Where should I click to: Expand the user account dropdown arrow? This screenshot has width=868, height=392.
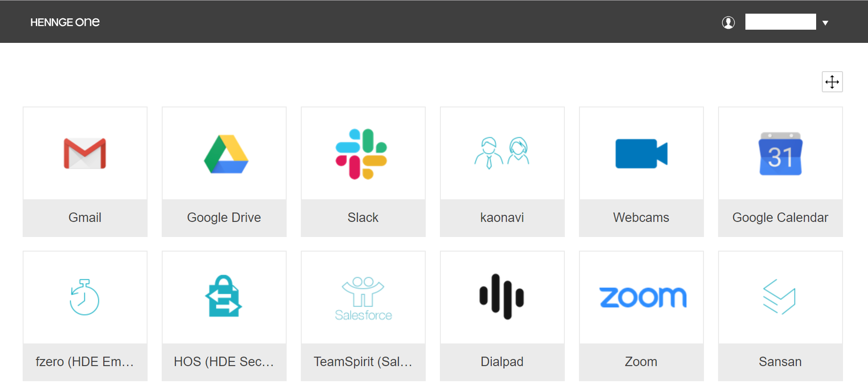825,23
